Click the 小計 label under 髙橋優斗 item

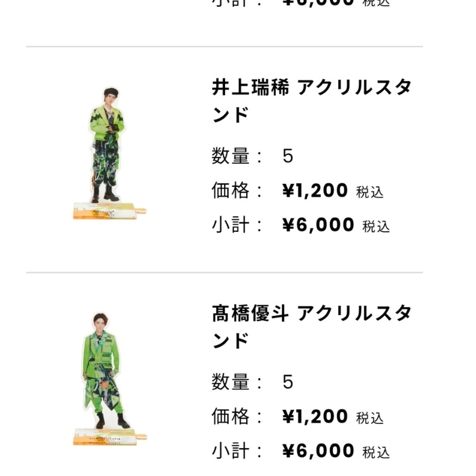(231, 451)
